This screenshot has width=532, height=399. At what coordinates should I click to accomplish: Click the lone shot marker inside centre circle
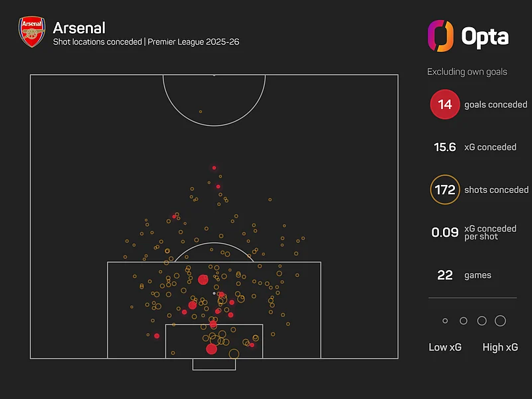pyautogui.click(x=201, y=112)
